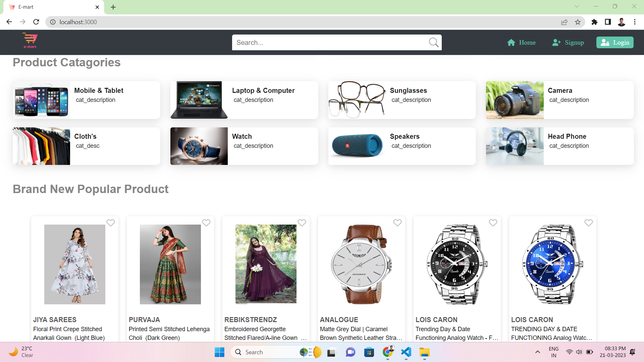The width and height of the screenshot is (644, 362).
Task: Open Microsoft Store from the taskbar
Action: 369,352
